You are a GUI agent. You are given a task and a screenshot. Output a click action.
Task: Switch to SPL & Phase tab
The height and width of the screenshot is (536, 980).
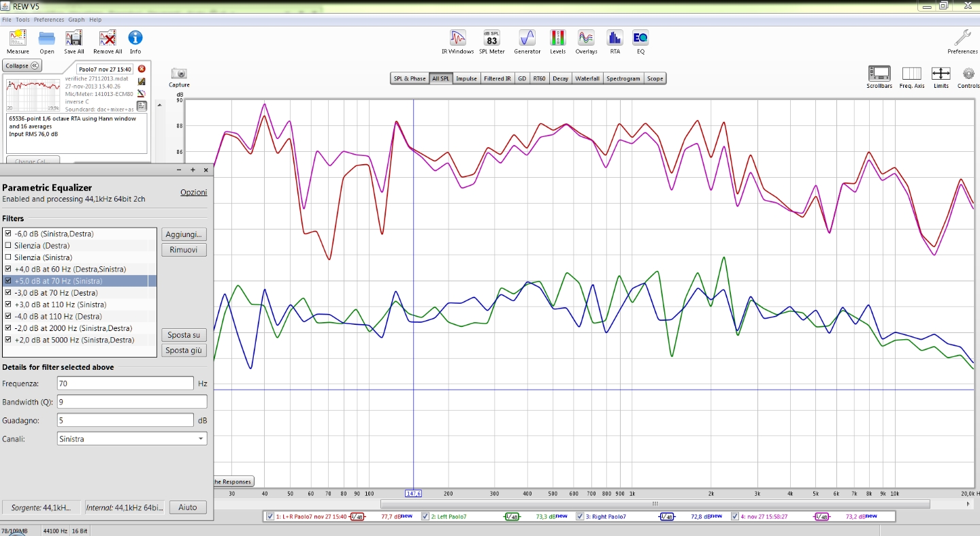click(410, 78)
